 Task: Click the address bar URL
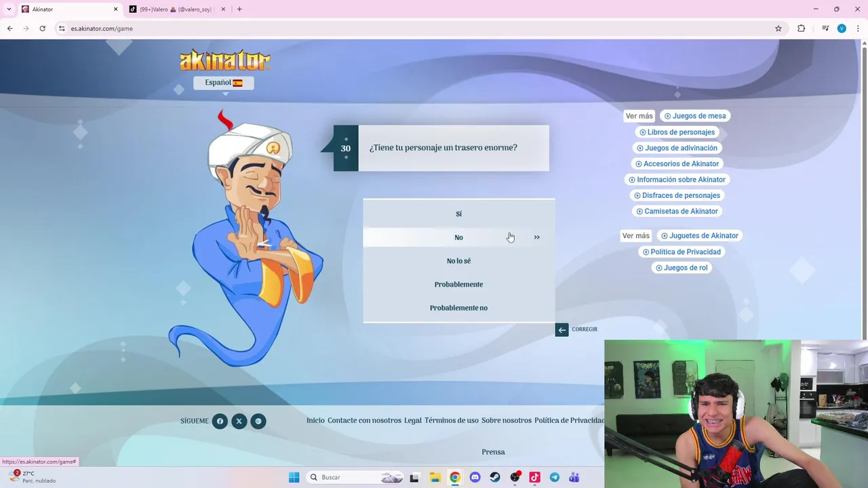102,28
